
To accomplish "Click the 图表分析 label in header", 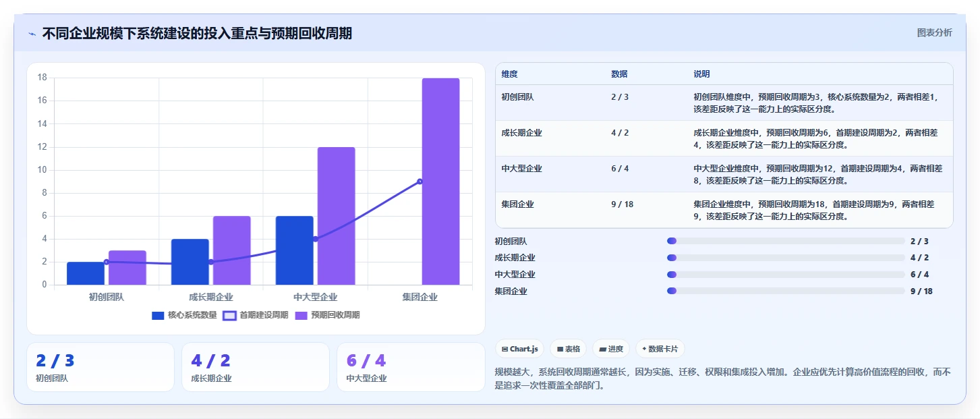I will [x=934, y=32].
